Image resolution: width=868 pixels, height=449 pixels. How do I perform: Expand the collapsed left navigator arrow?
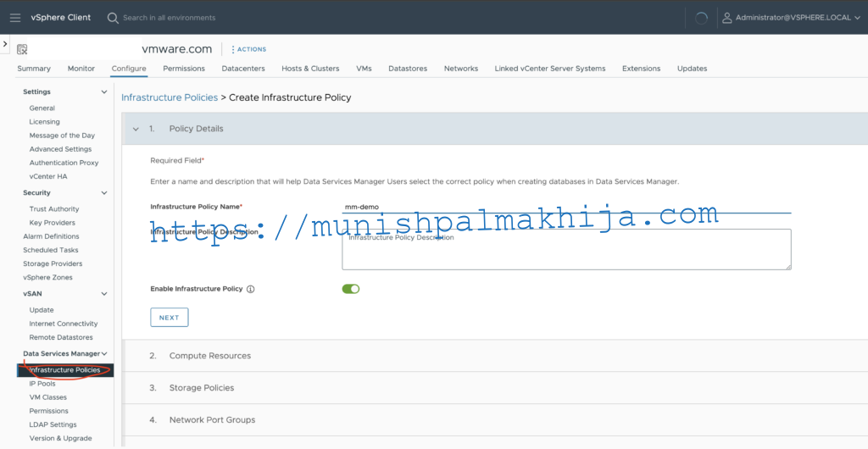pyautogui.click(x=4, y=43)
